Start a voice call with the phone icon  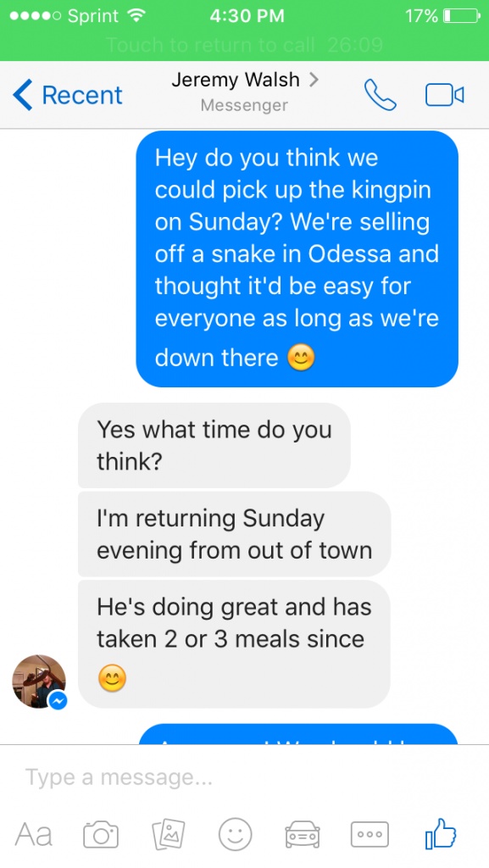pos(380,95)
